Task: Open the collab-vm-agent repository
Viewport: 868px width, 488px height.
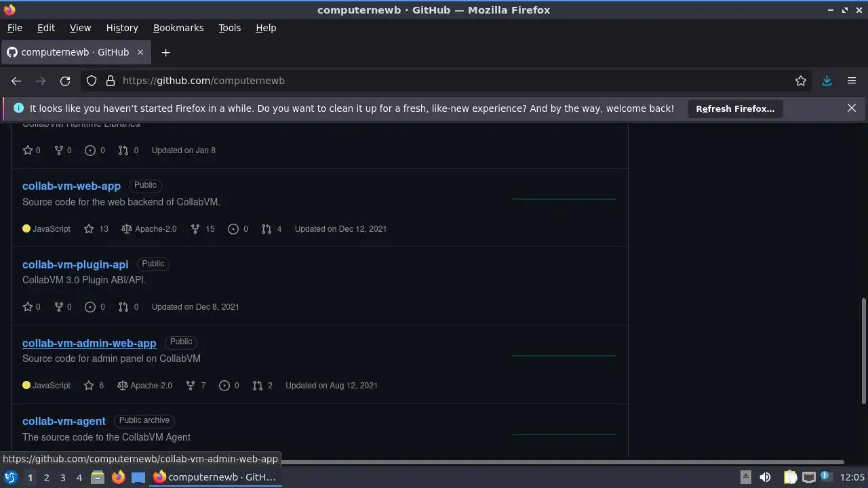Action: pos(64,421)
